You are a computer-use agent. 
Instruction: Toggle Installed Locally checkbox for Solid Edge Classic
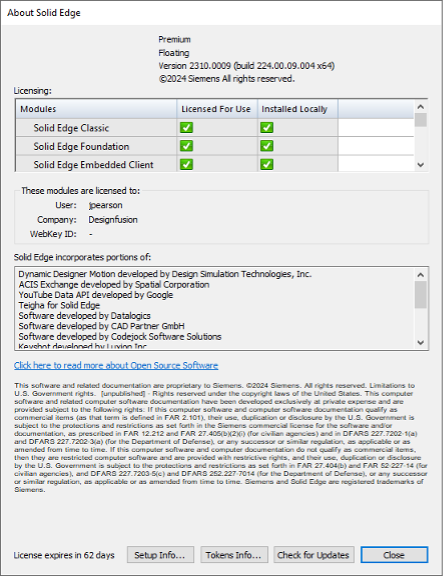(x=267, y=127)
